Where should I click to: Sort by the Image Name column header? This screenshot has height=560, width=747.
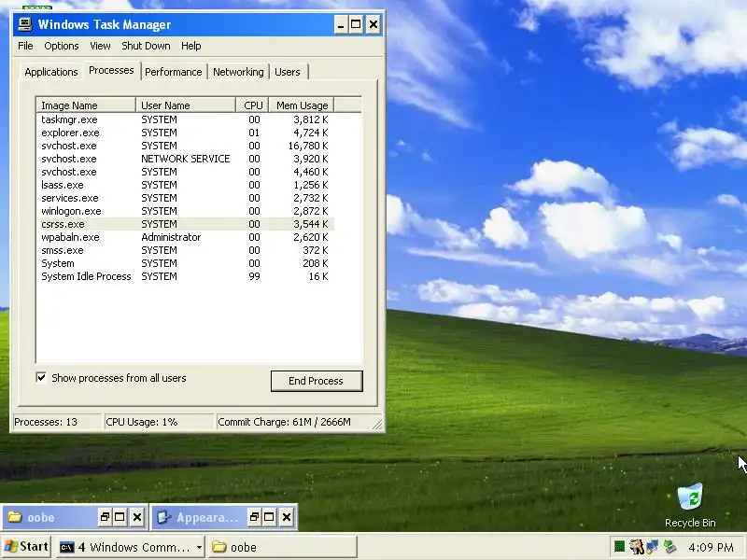(86, 105)
